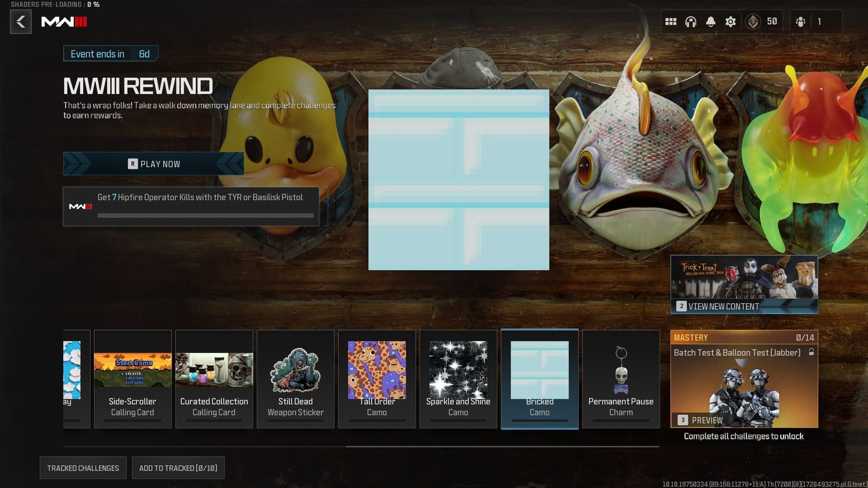Select the Curated Collection Calling Card

pos(214,379)
